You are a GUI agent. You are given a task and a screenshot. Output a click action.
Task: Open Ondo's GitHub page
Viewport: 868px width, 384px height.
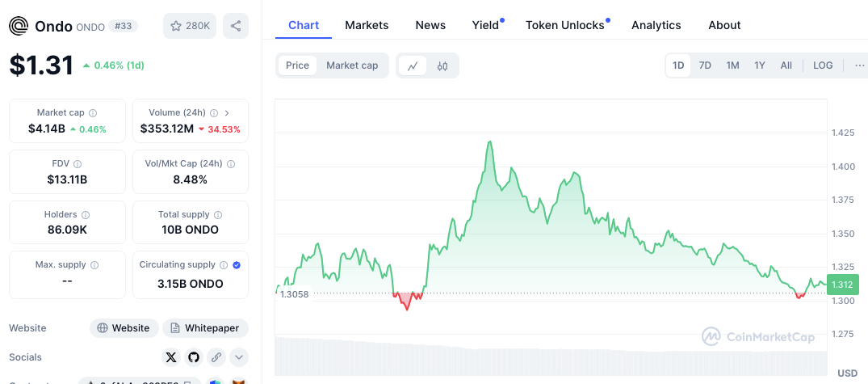coord(193,357)
